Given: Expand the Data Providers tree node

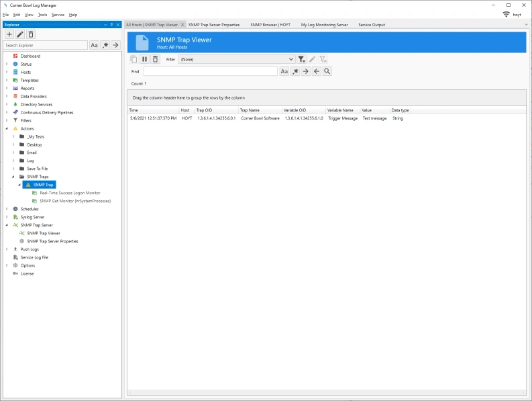Looking at the screenshot, I should [x=7, y=96].
